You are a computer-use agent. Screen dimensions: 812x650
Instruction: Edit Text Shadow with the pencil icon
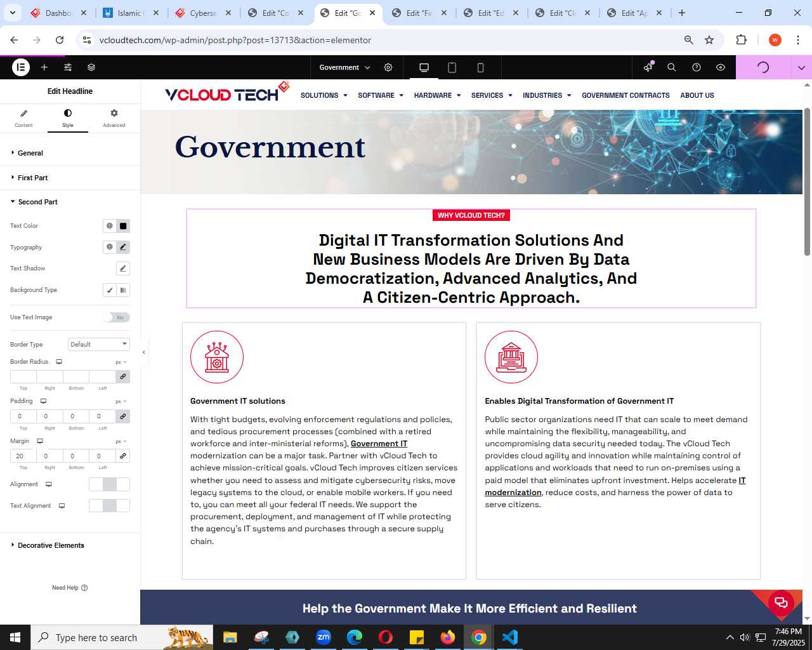coord(123,269)
